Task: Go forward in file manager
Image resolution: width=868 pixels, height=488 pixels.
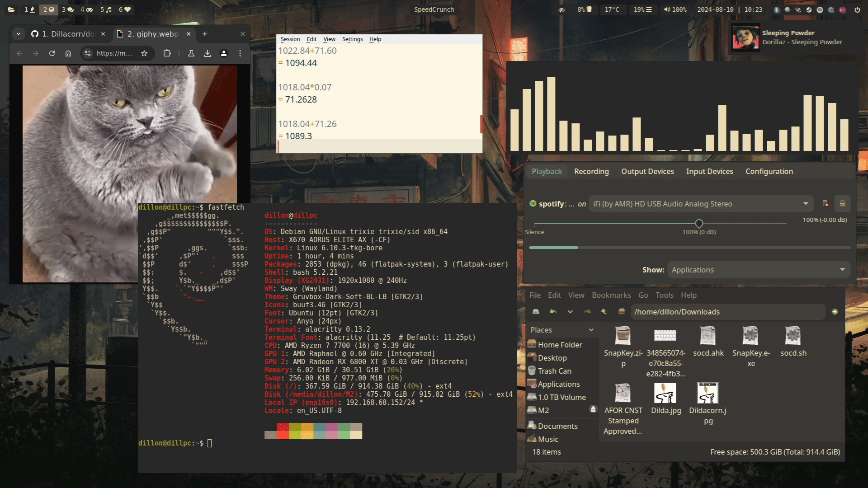Action: tap(587, 312)
